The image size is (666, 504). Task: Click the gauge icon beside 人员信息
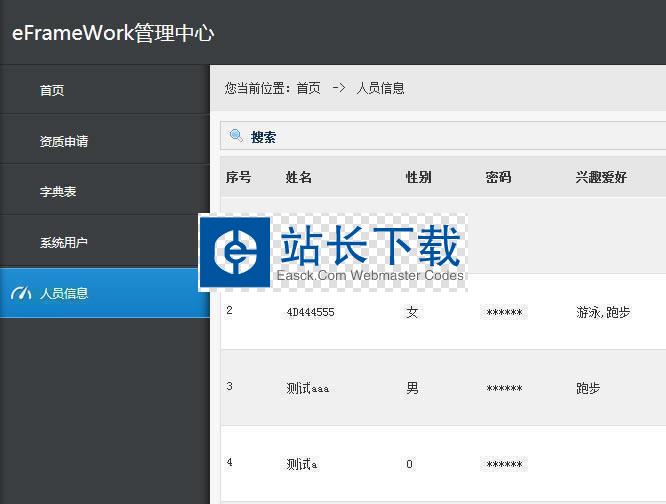[x=20, y=293]
